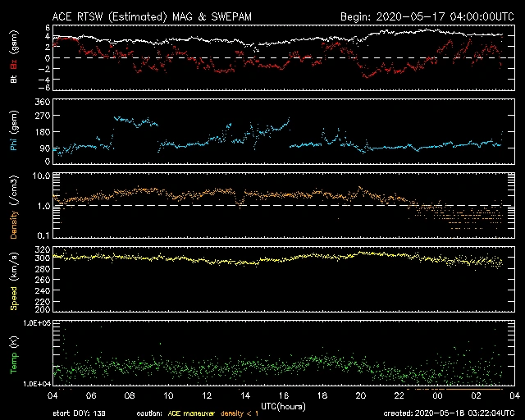525x420 pixels.
Task: Click inside the green Temp scatter plot
Action: pos(284,354)
